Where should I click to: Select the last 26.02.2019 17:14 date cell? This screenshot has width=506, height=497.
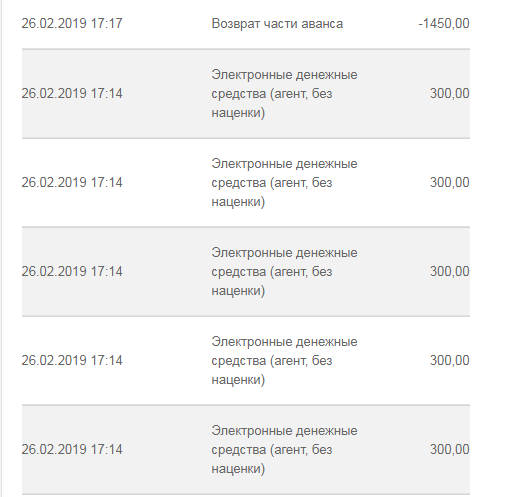pyautogui.click(x=72, y=449)
